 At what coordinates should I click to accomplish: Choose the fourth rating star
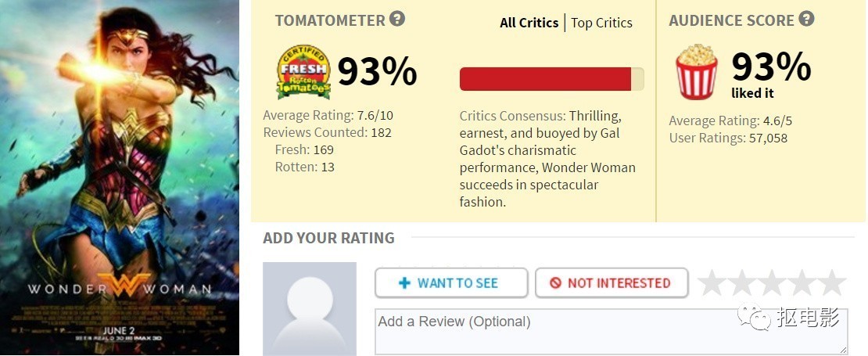[x=802, y=283]
